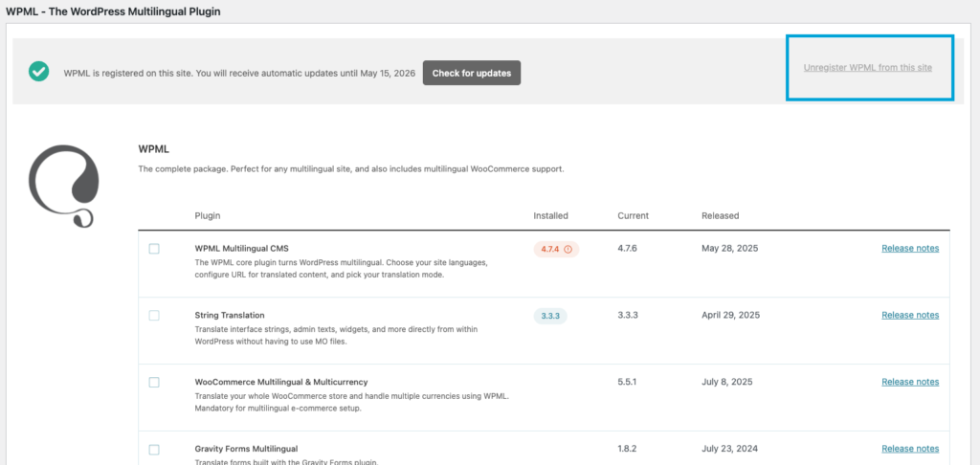Tick the WPML Multilingual CMS checkbox

(x=154, y=249)
